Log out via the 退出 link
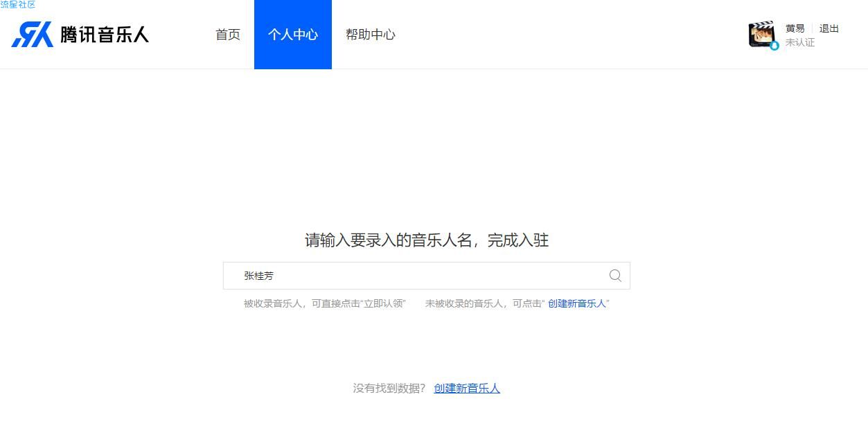 coord(829,28)
